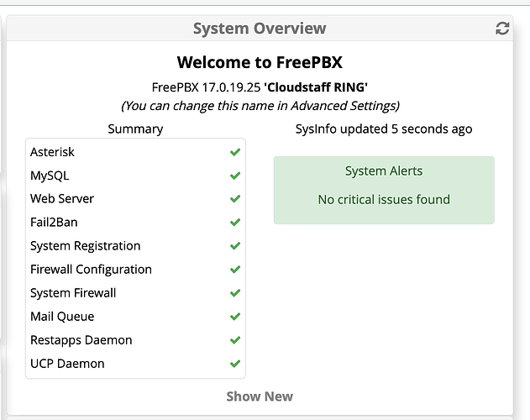Click the System Alerts heading
This screenshot has width=530, height=420.
(384, 171)
